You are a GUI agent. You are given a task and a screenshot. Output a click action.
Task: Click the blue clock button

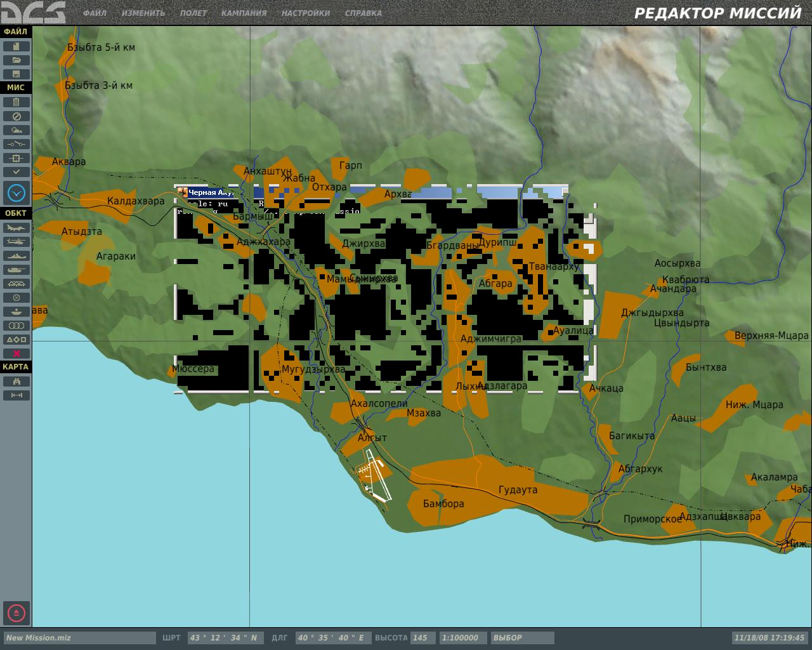[x=16, y=192]
